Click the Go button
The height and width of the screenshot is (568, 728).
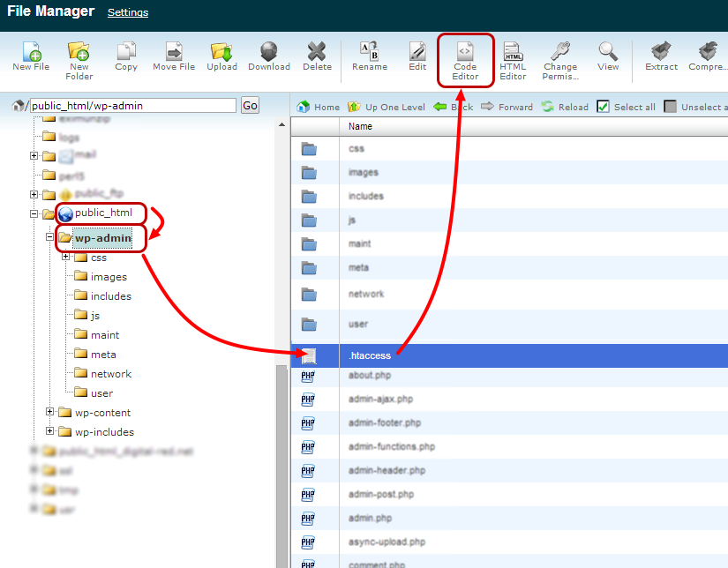coord(250,106)
